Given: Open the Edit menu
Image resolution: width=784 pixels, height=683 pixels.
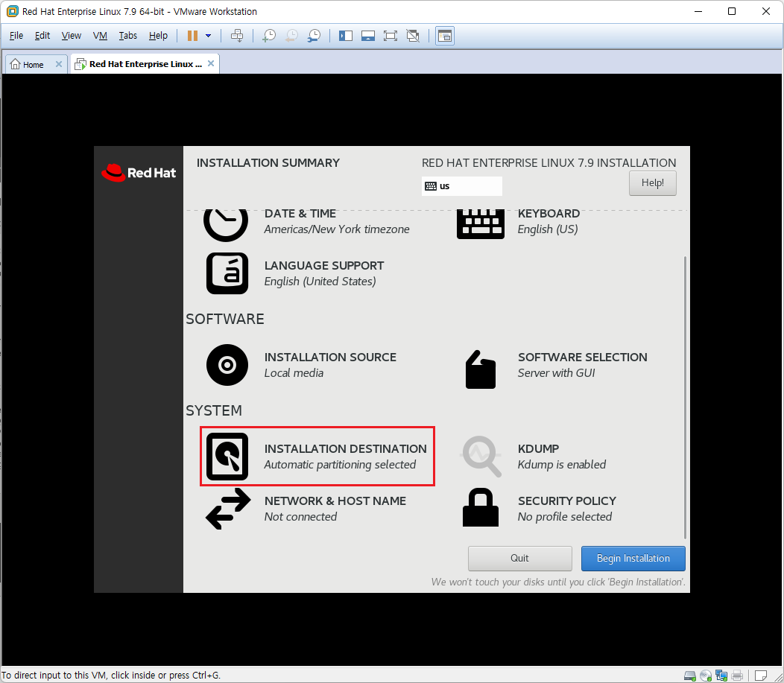Looking at the screenshot, I should point(42,36).
